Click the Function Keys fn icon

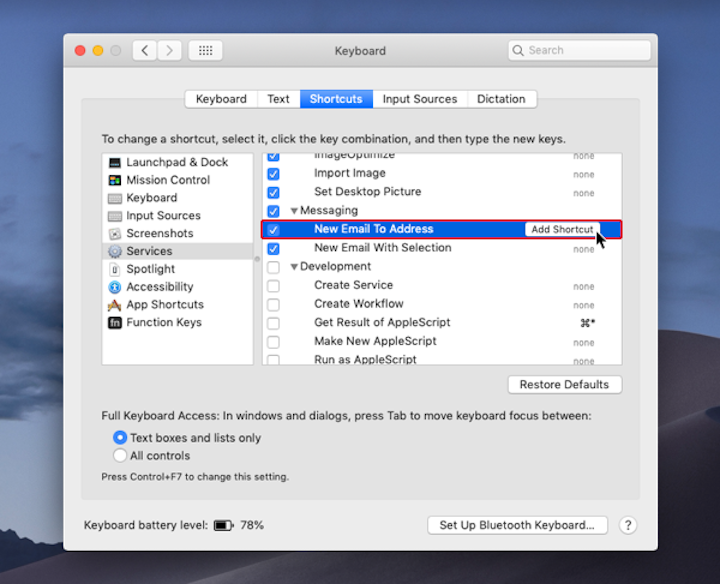[x=114, y=323]
